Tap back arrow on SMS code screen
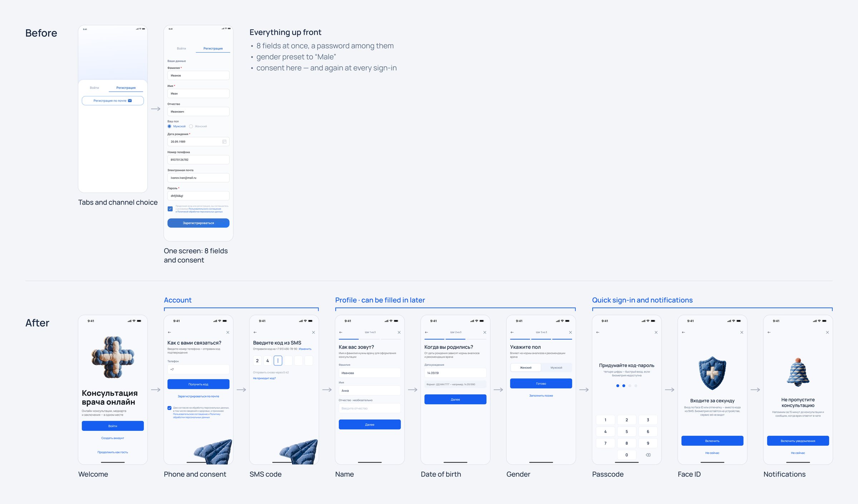The image size is (858, 504). [255, 333]
